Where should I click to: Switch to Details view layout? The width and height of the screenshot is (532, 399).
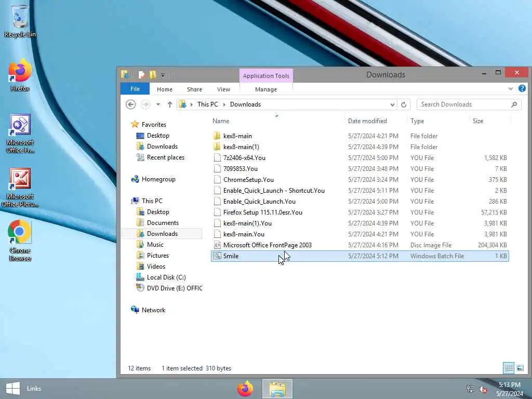tap(508, 368)
